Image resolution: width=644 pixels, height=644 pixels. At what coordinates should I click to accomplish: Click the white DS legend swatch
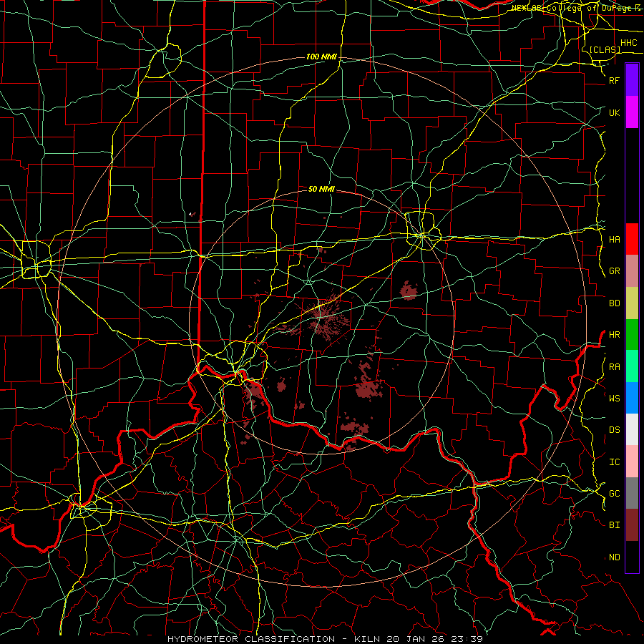[632, 429]
